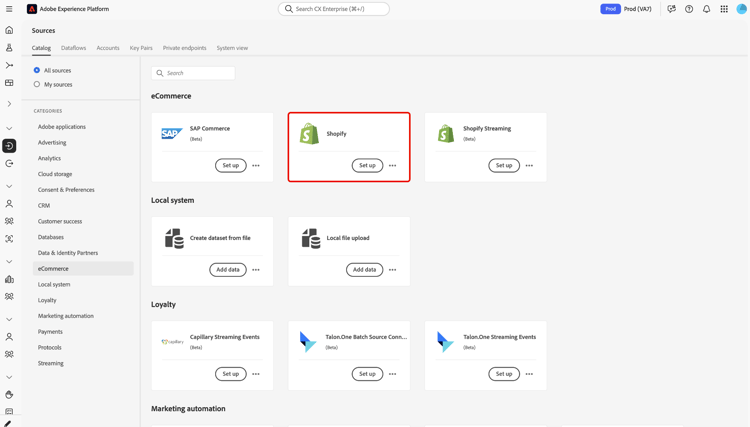Set up the Shopify Streaming source
Viewport: 750px width, 427px height.
tap(504, 165)
